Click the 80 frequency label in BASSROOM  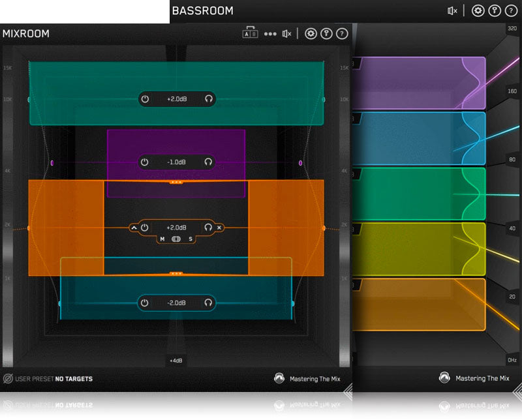click(512, 160)
